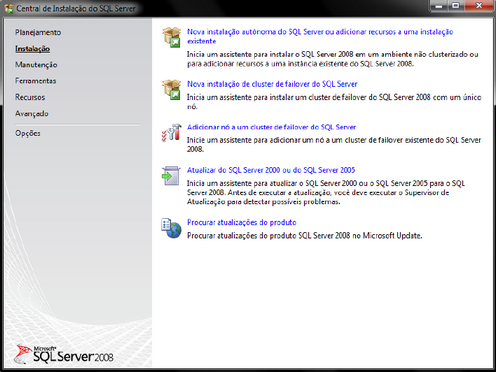Click the failover cluster installation box icon
Image resolution: width=496 pixels, height=372 pixels.
point(172,89)
